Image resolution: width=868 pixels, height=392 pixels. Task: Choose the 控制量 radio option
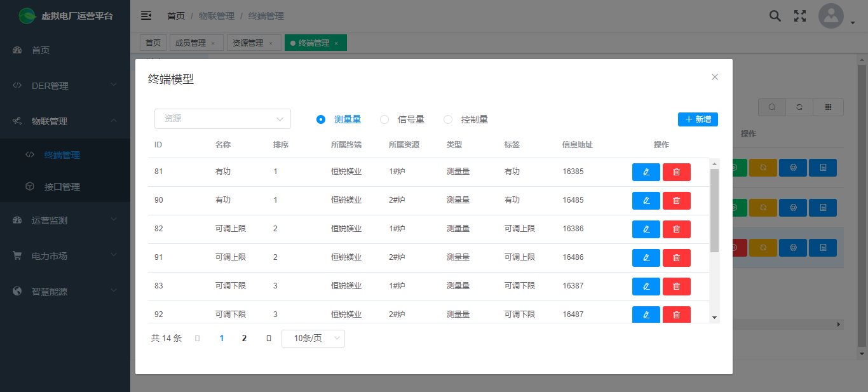[448, 119]
